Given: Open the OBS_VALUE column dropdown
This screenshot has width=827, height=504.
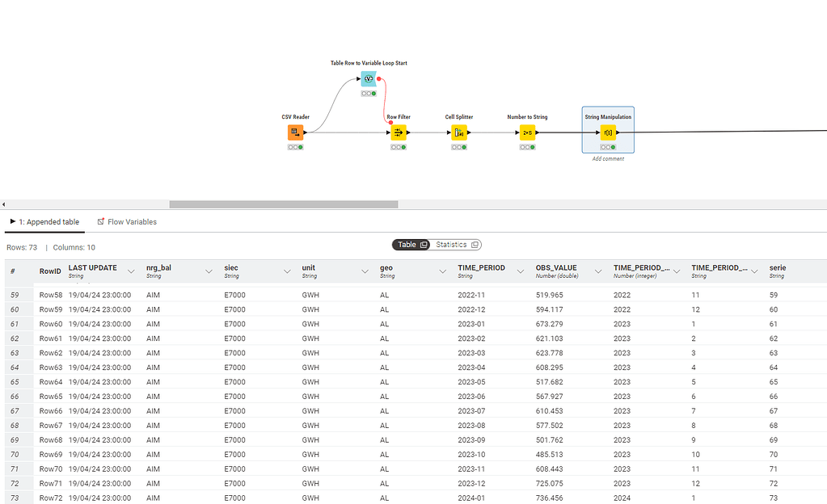Looking at the screenshot, I should coord(597,271).
